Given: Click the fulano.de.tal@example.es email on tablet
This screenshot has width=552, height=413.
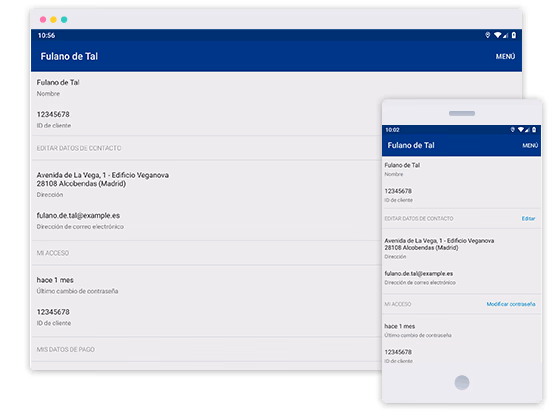Looking at the screenshot, I should click(78, 215).
